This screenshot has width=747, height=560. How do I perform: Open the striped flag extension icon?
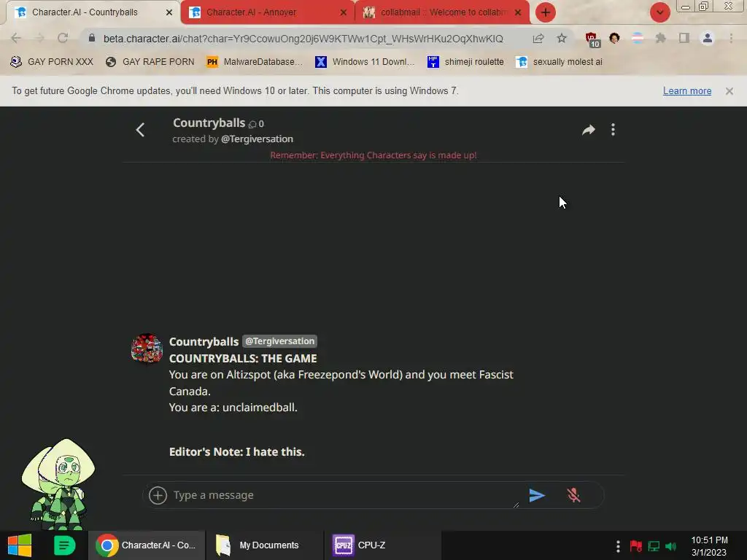638,38
